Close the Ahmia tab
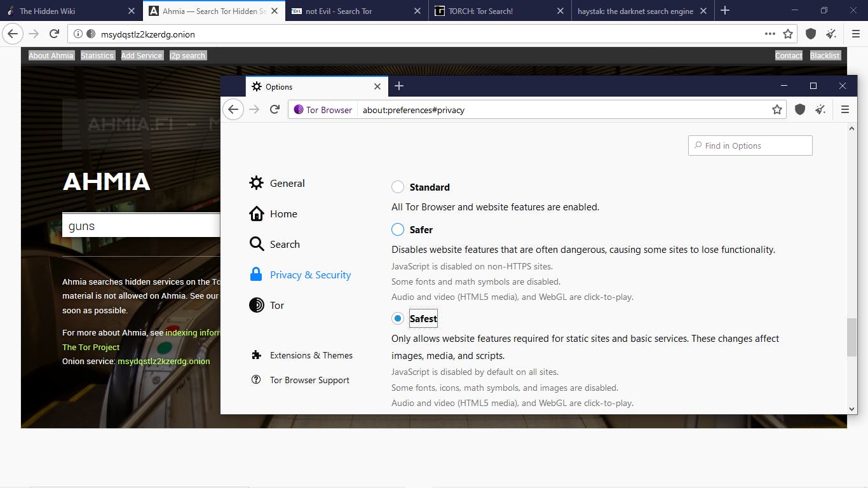This screenshot has width=868, height=488. [275, 11]
